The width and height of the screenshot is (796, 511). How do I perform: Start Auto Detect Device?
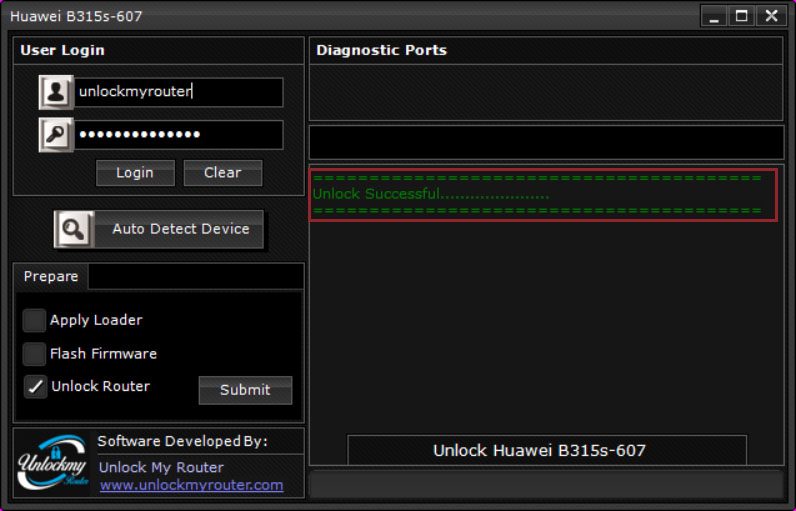(x=159, y=229)
